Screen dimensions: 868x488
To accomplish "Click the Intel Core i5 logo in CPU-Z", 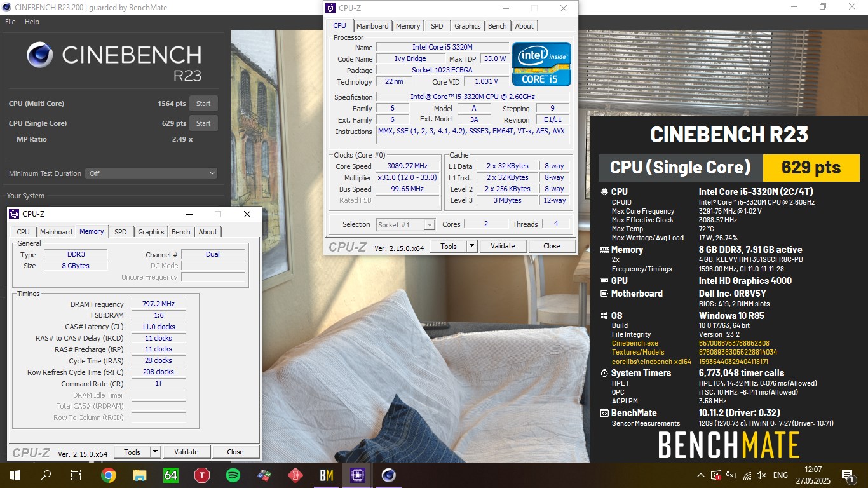I will click(541, 64).
